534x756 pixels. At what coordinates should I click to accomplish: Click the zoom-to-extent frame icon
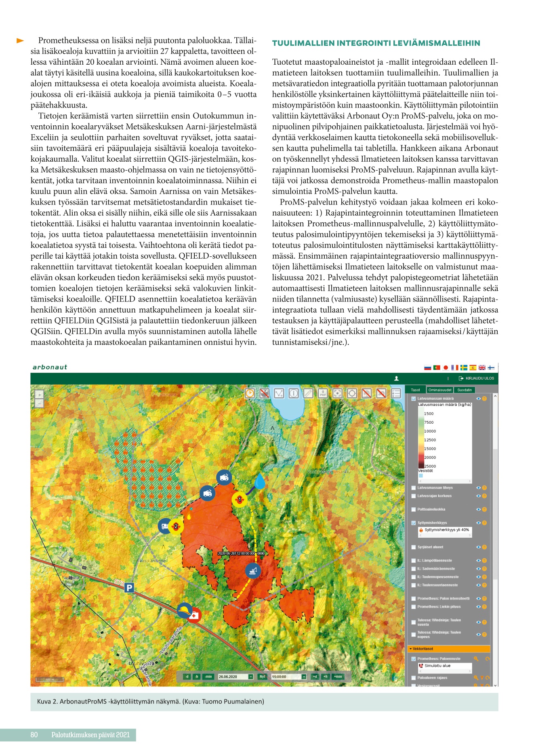click(337, 393)
